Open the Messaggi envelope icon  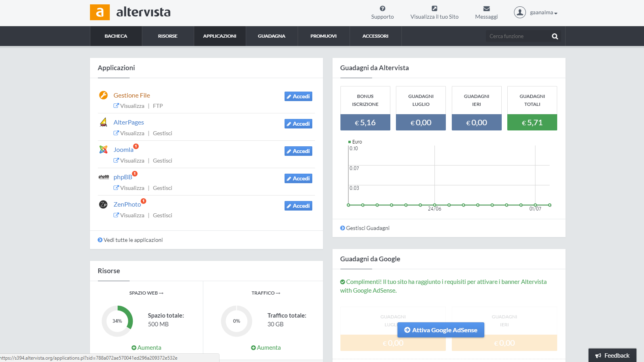pos(487,8)
